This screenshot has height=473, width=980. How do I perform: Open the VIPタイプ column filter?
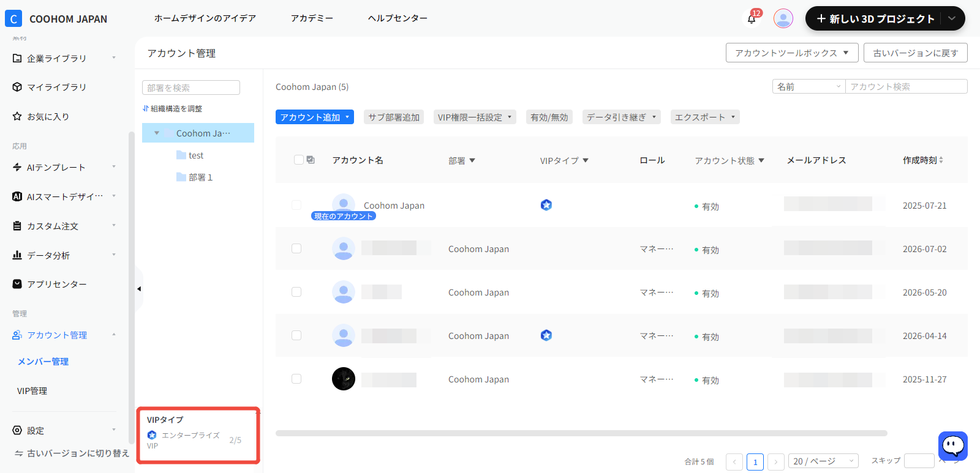coord(586,160)
